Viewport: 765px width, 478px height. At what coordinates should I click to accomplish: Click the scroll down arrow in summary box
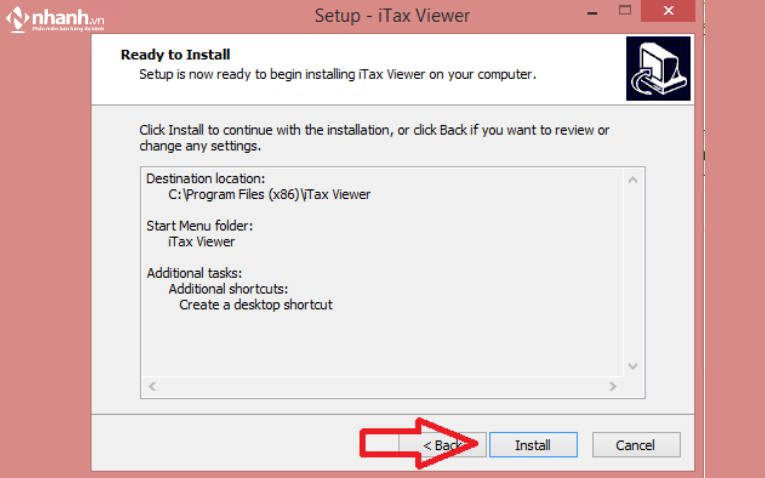633,366
